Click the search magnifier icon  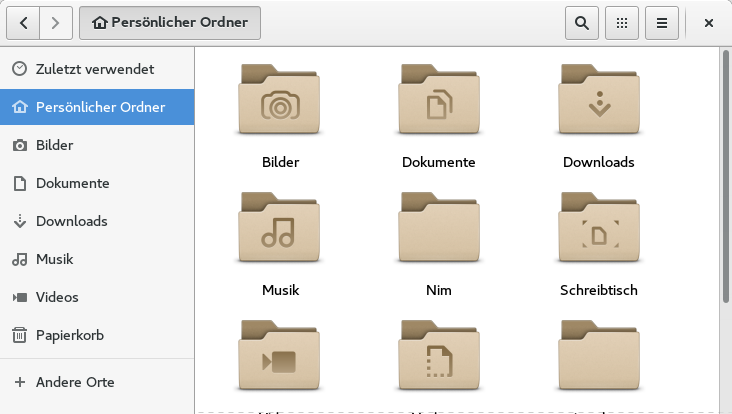[582, 23]
